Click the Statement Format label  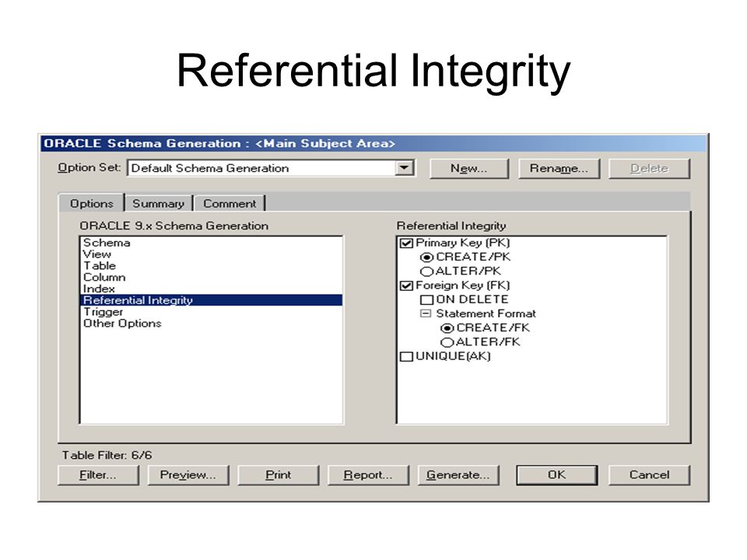486,313
